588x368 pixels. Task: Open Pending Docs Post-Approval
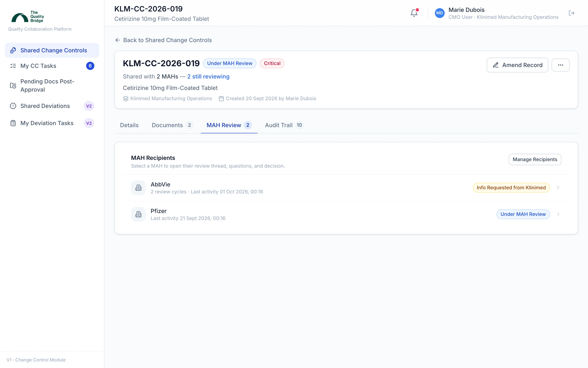52,85
